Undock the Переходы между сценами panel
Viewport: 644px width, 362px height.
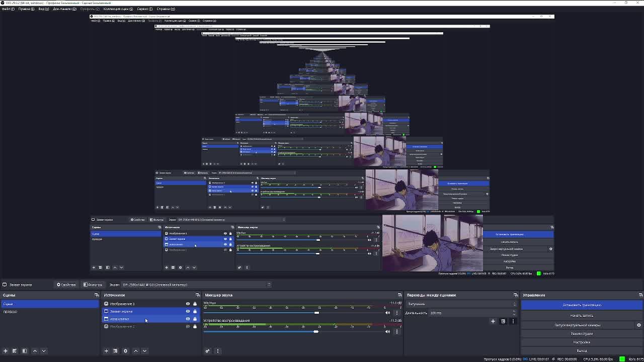coord(516,295)
